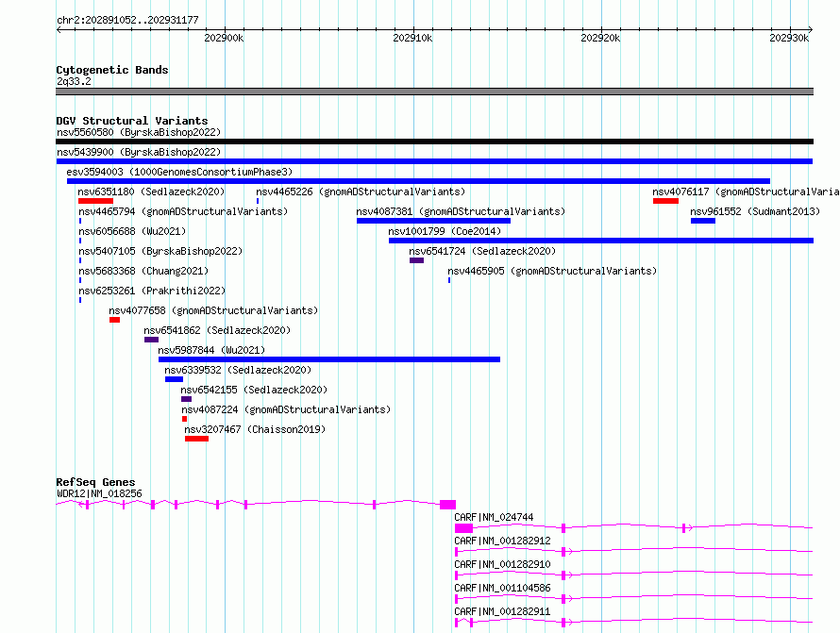Select the nsv961552 blue variant bar

click(703, 221)
